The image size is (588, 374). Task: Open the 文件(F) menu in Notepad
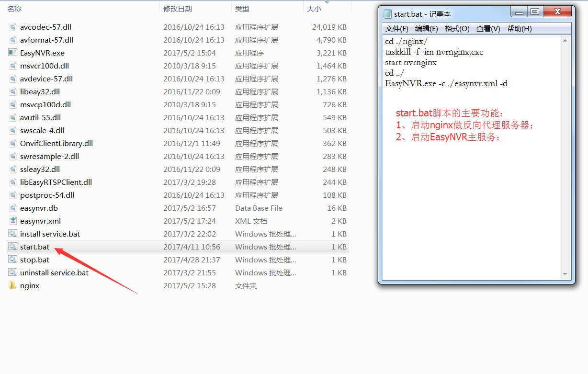tap(397, 29)
